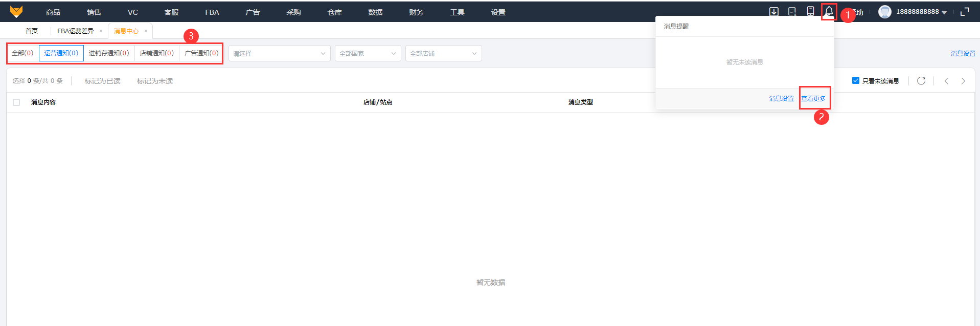
Task: Expand account 18888888888 menu
Action: [921, 12]
